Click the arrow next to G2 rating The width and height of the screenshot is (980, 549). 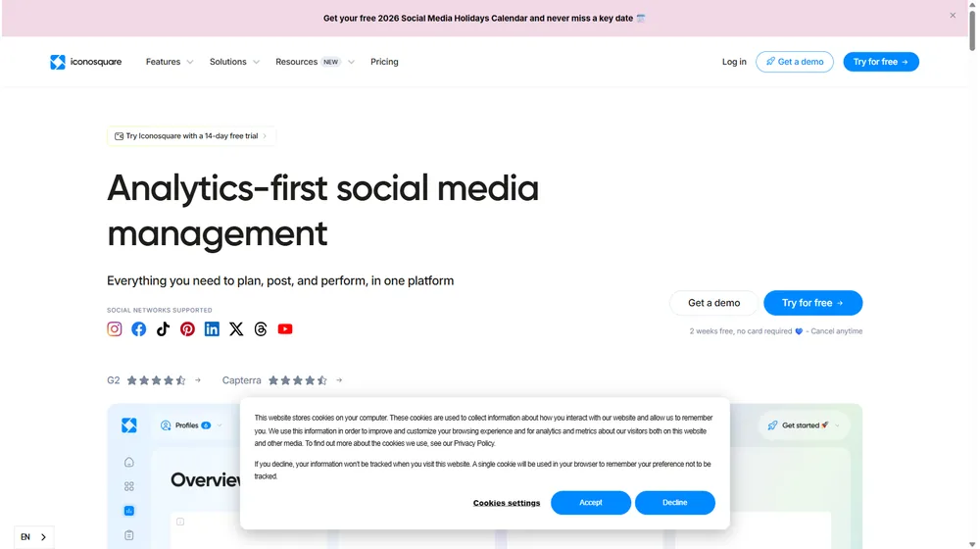(198, 380)
